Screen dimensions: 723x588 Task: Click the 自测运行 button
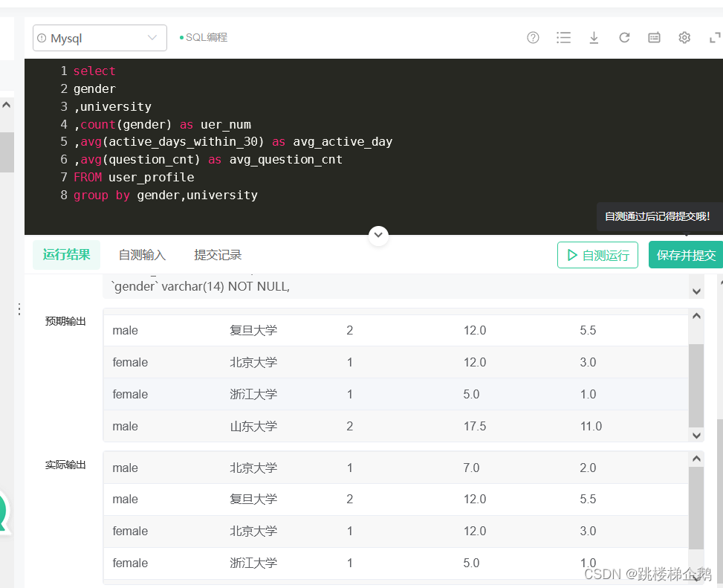pyautogui.click(x=597, y=255)
